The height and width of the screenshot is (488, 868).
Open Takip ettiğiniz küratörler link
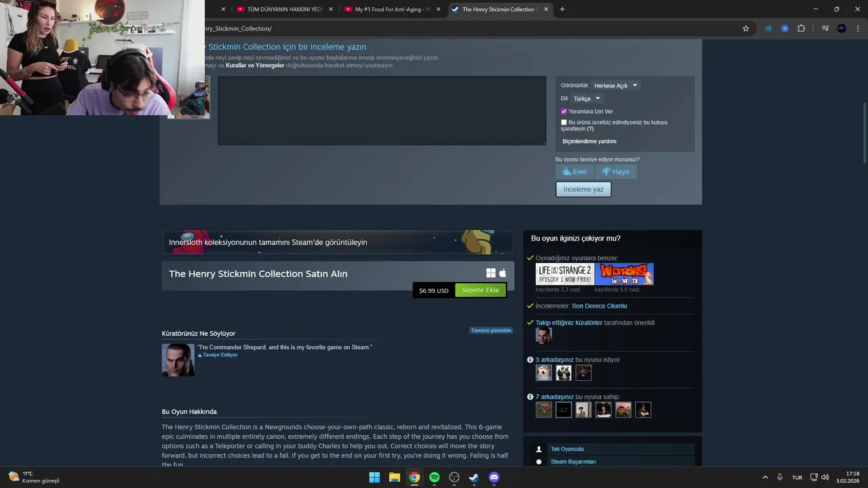click(x=569, y=323)
